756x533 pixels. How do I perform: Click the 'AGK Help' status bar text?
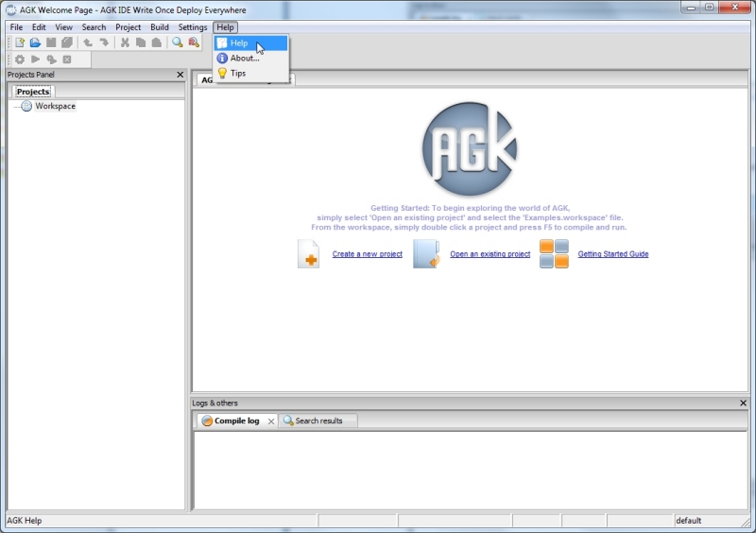point(25,521)
